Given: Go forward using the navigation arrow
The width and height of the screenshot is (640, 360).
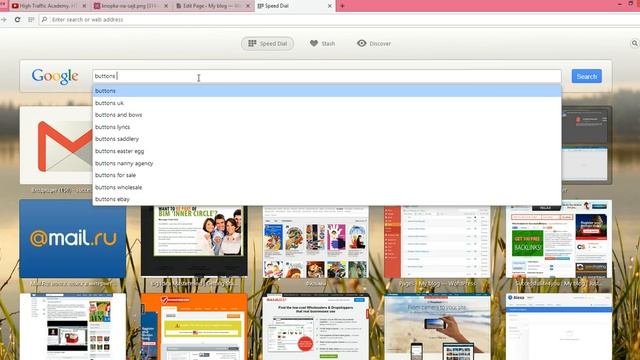Looking at the screenshot, I should (4, 20).
